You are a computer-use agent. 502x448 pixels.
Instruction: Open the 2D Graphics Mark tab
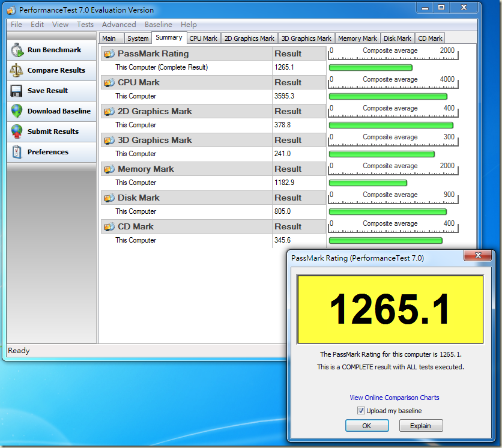249,38
